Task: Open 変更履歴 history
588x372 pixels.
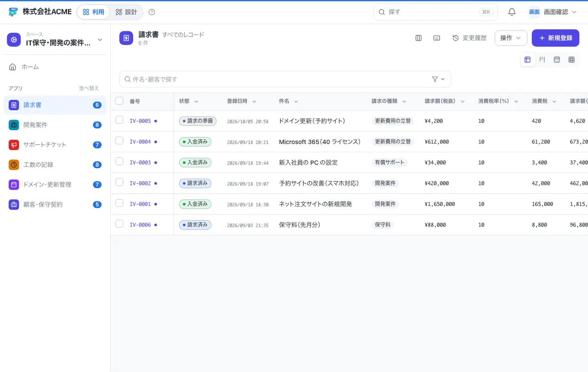Action: coord(469,38)
